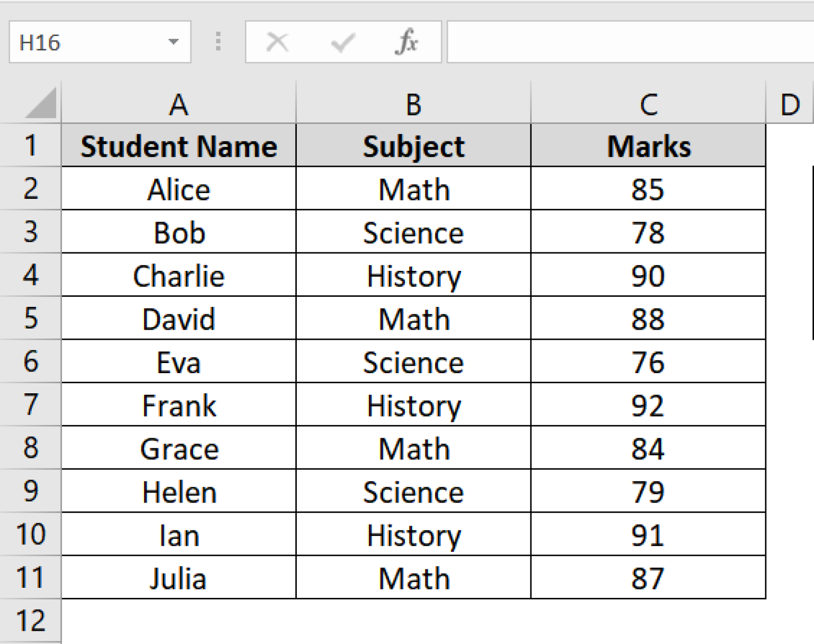Click the Science cell next to Eva
This screenshot has height=644, width=814.
[413, 362]
